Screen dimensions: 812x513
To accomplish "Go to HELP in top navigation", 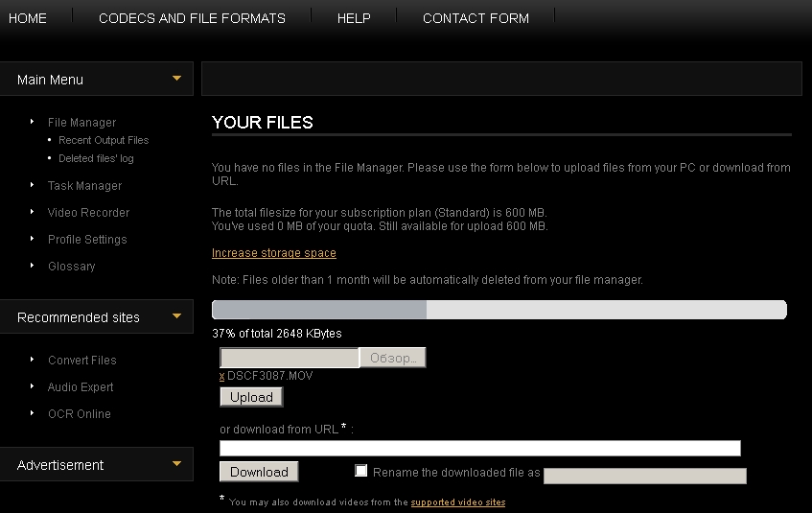I will 354,18.
